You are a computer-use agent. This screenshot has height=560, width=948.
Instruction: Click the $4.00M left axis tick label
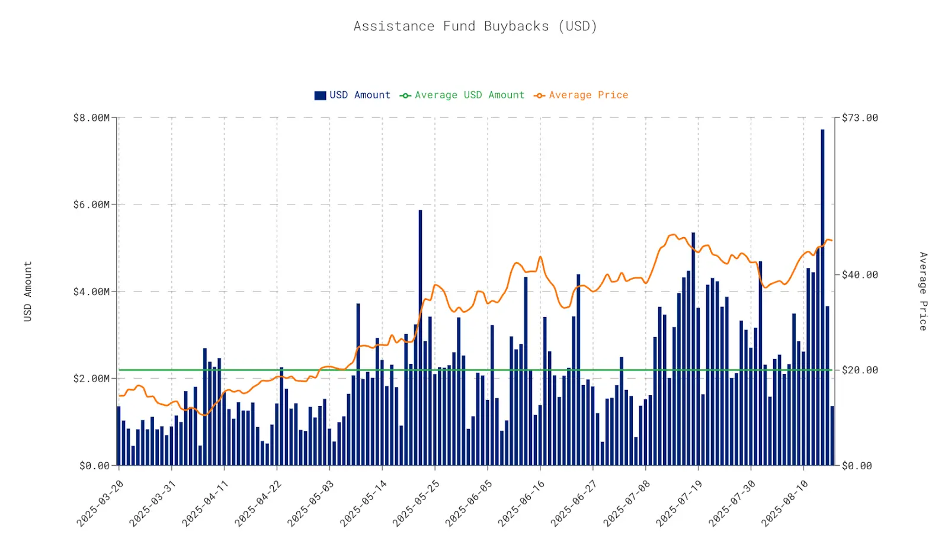point(91,292)
